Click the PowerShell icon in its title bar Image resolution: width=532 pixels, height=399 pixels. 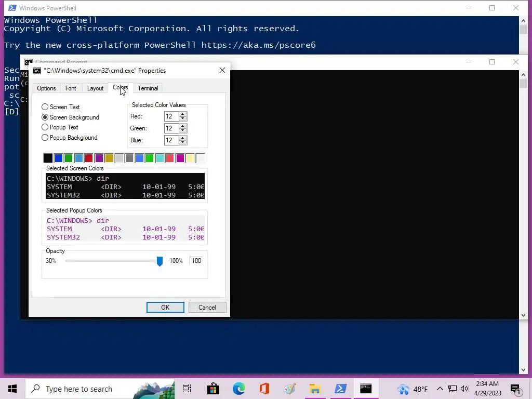[x=12, y=8]
